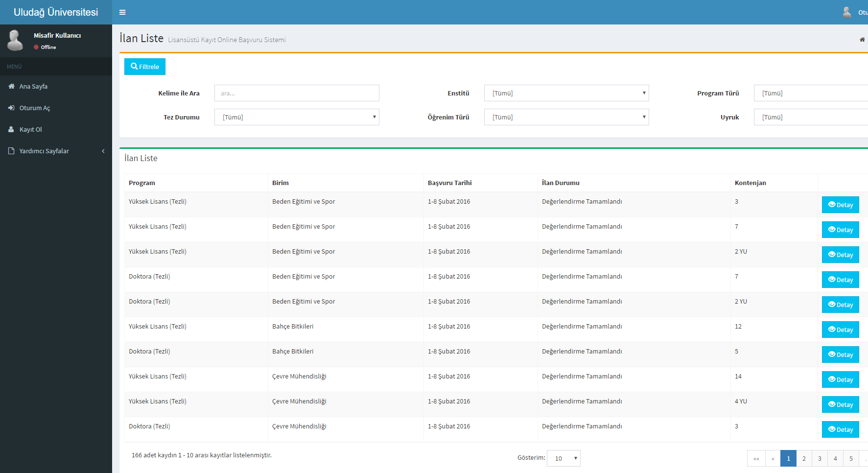This screenshot has height=473, width=868.
Task: Open Detay for Beden Eğitimi Doktora, 2 YU
Action: pos(841,305)
